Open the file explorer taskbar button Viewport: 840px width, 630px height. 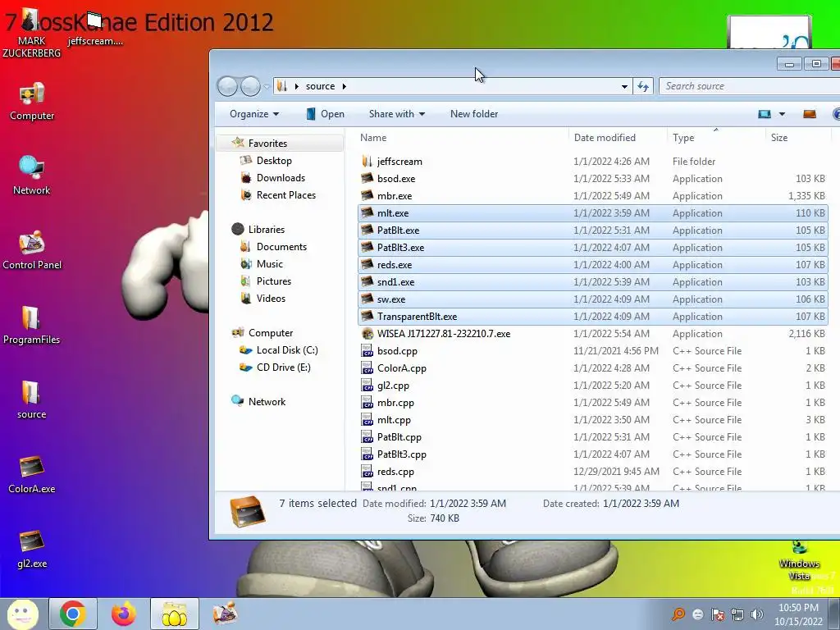coord(175,614)
